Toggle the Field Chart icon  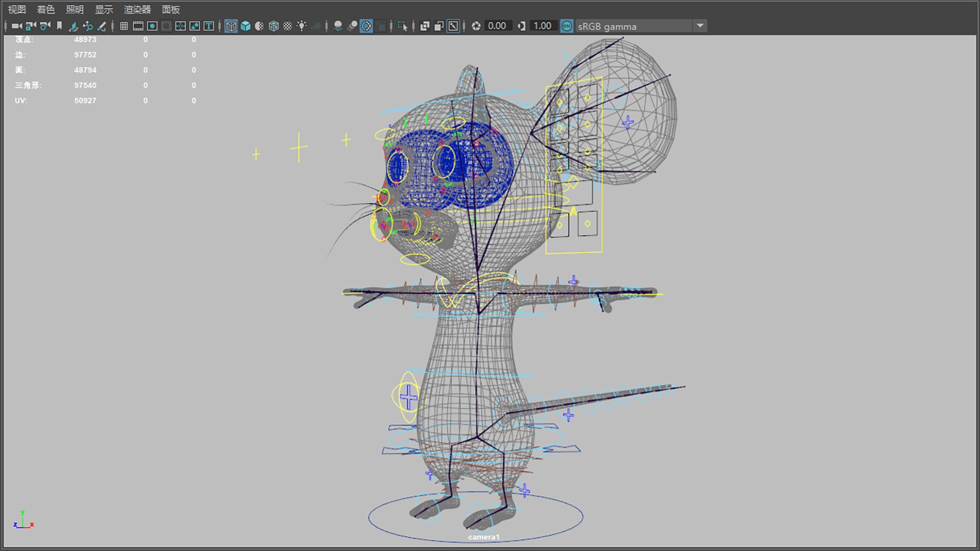pyautogui.click(x=180, y=26)
